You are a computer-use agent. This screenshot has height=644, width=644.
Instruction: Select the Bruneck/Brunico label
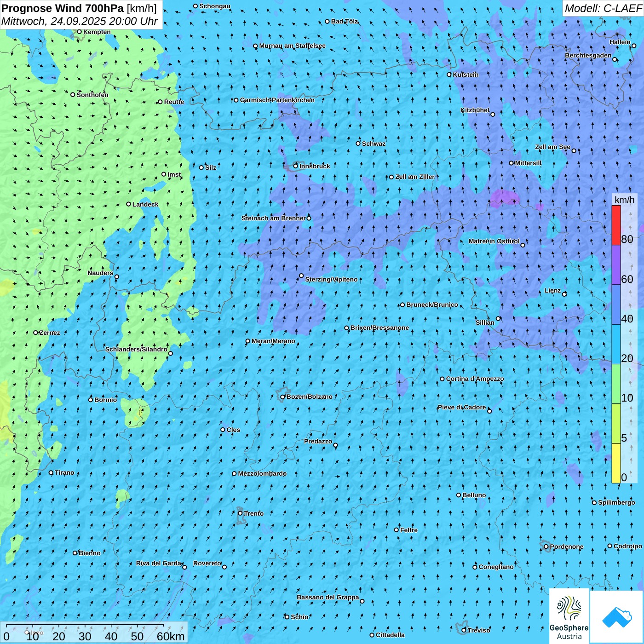[x=432, y=305]
